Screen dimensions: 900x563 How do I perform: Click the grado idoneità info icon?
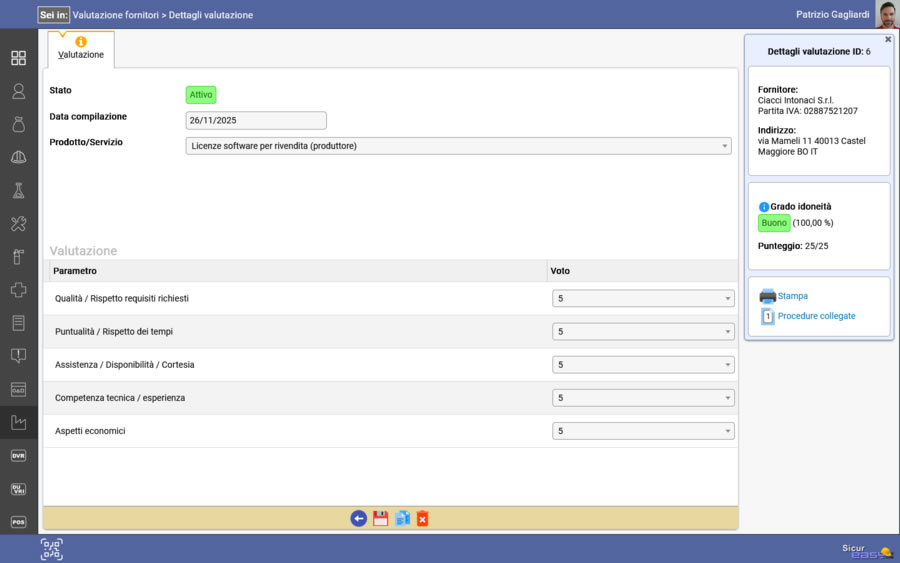pos(764,206)
